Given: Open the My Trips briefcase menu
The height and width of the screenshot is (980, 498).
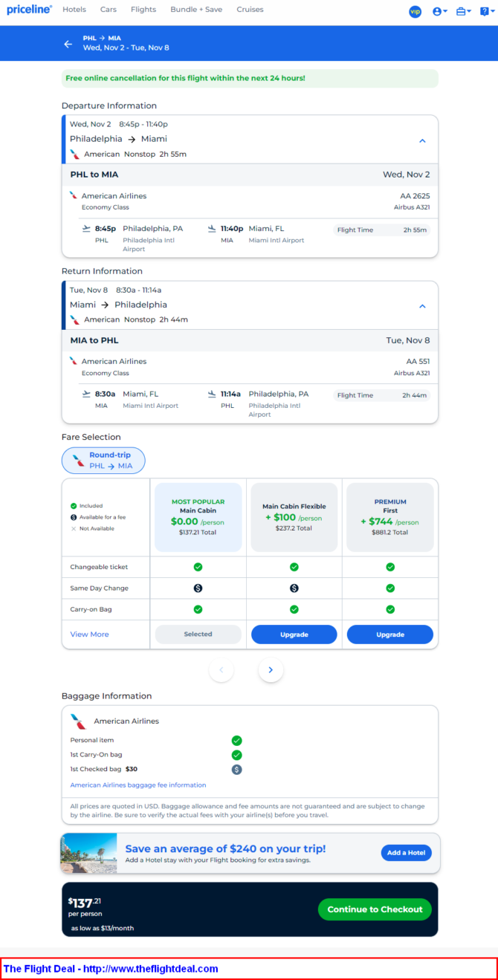Looking at the screenshot, I should 464,11.
